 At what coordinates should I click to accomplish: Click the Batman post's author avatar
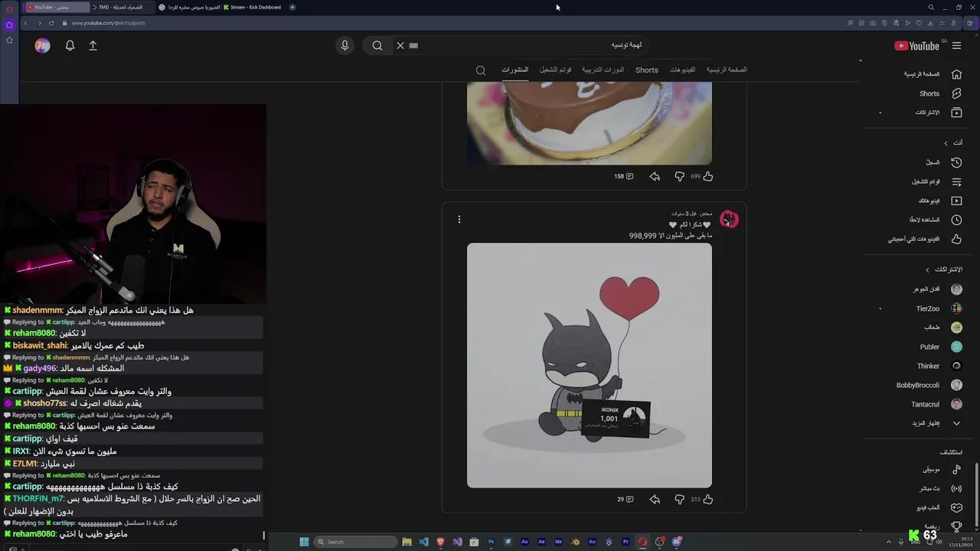[x=729, y=220]
